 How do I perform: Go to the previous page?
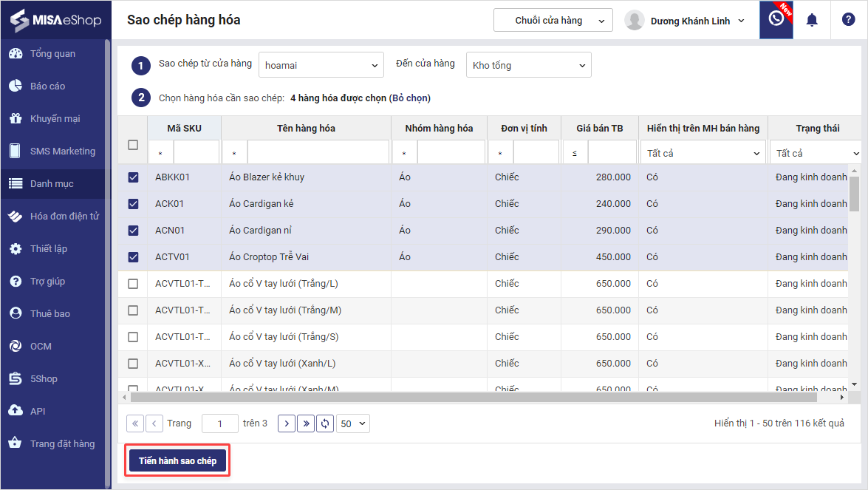pos(154,423)
